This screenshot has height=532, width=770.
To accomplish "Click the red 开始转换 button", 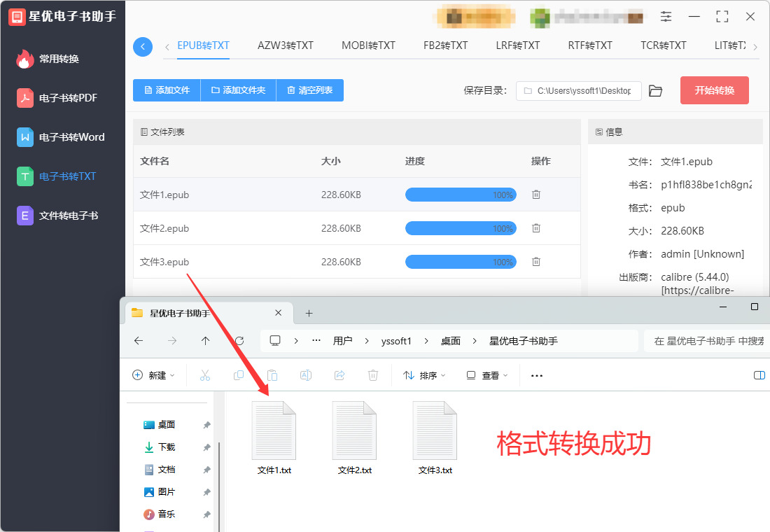I will click(x=715, y=90).
